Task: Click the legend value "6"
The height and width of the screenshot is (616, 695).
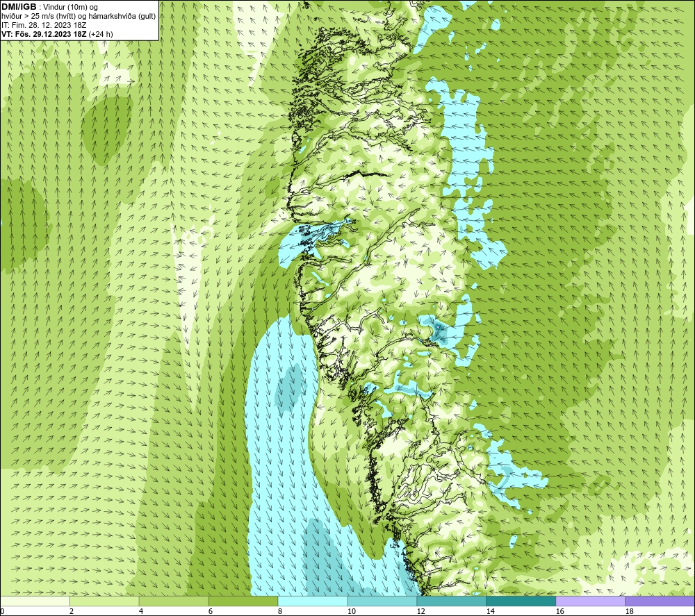Action: click(211, 611)
